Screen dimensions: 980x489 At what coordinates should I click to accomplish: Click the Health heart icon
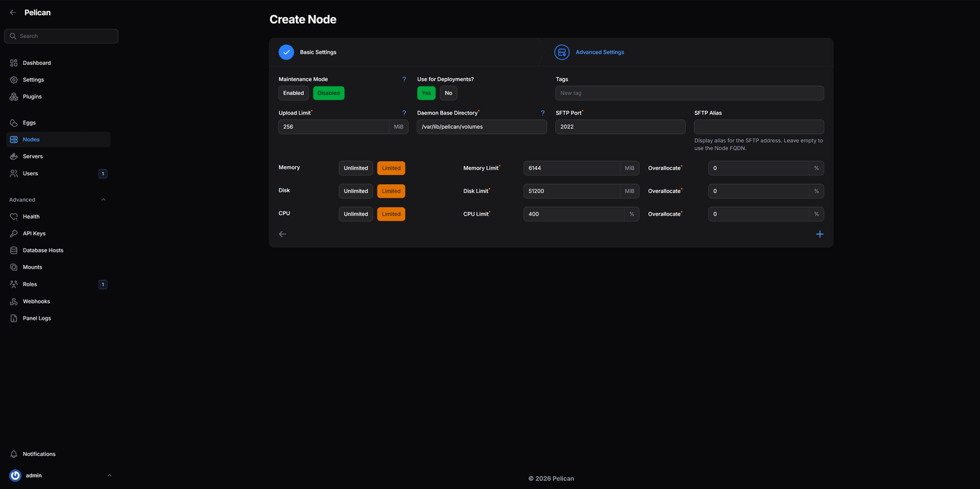(13, 217)
